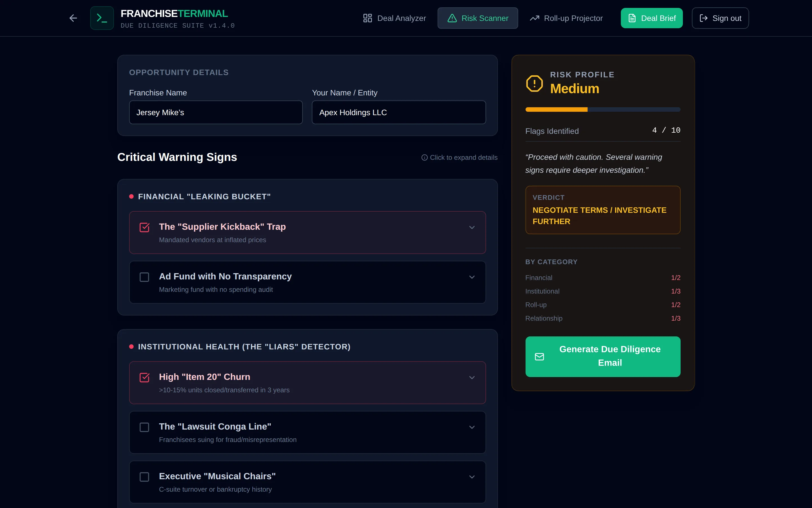Click the info icon beside expand details

(424, 157)
